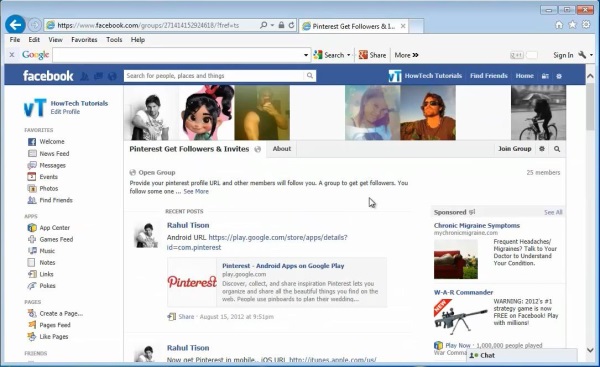
Task: Click the vertical scrollbar down arrow
Action: click(590, 350)
